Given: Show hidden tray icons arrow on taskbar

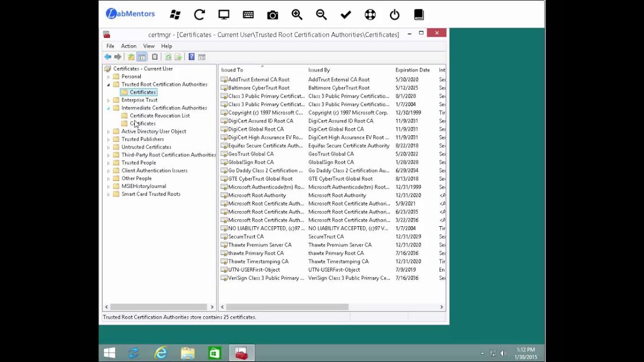Looking at the screenshot, I should tap(482, 353).
